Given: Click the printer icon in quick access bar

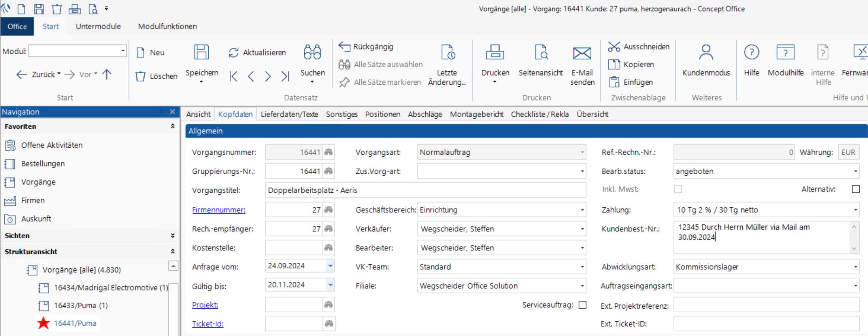Looking at the screenshot, I should (x=75, y=9).
